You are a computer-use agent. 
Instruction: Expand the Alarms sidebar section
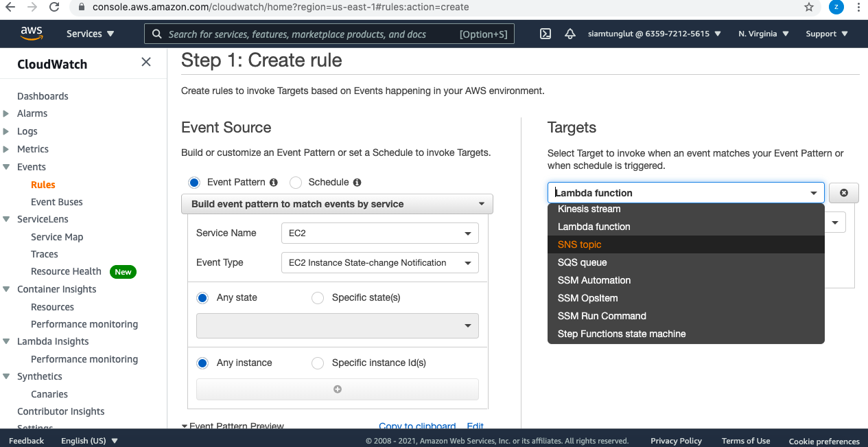[x=6, y=114]
